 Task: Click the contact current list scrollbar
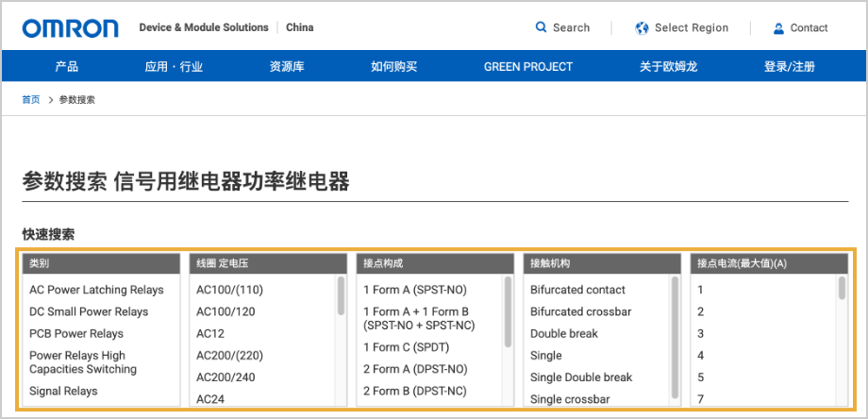pyautogui.click(x=842, y=289)
